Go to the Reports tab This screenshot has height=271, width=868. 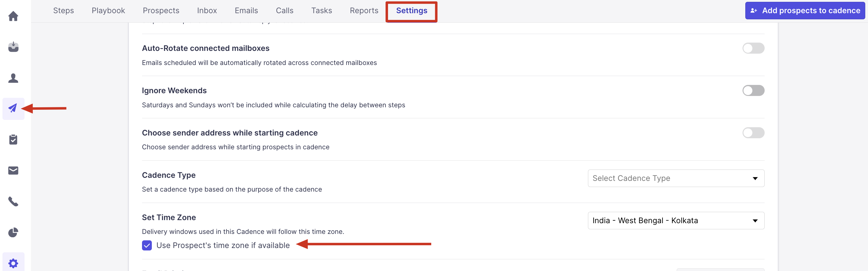point(364,10)
